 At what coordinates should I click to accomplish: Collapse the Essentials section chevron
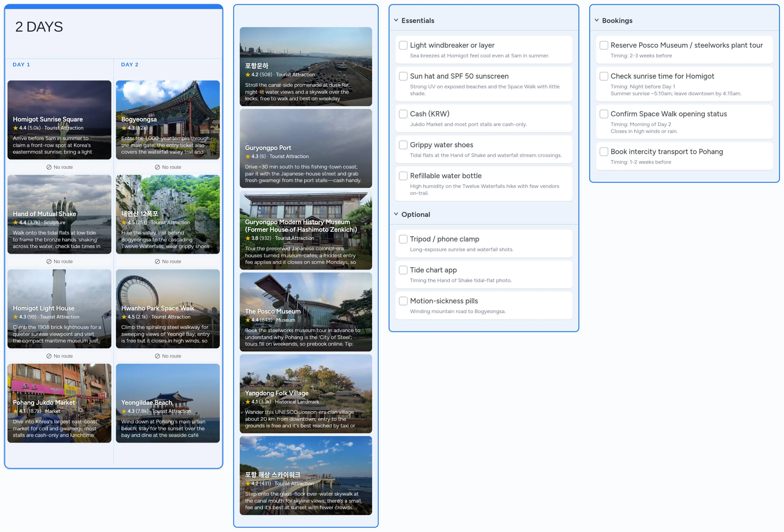(x=396, y=20)
